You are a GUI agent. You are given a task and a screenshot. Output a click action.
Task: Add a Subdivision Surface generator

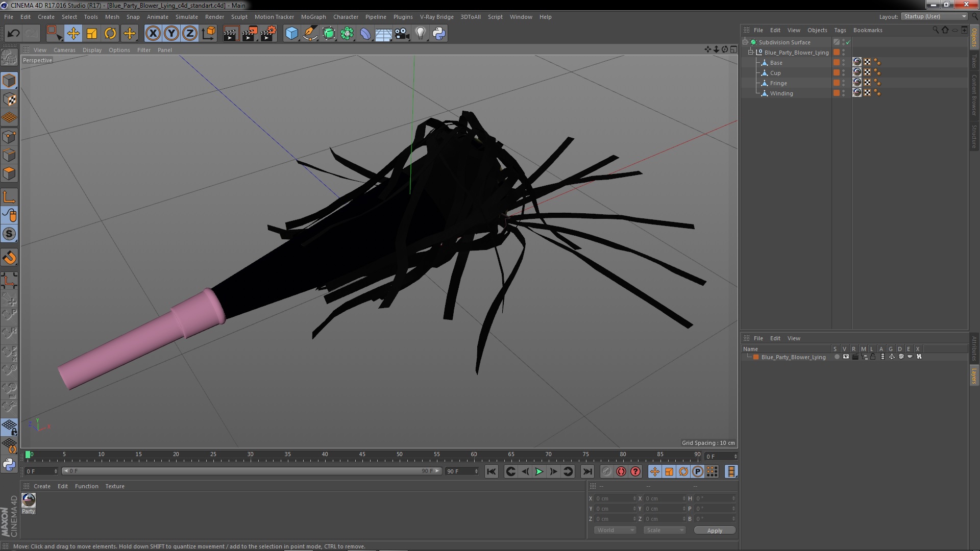click(x=329, y=34)
